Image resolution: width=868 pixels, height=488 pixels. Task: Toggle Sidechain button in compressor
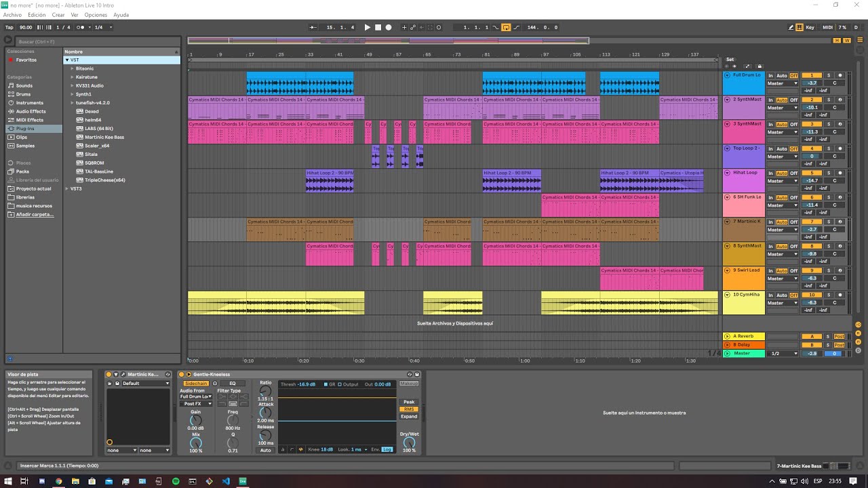[x=196, y=384]
